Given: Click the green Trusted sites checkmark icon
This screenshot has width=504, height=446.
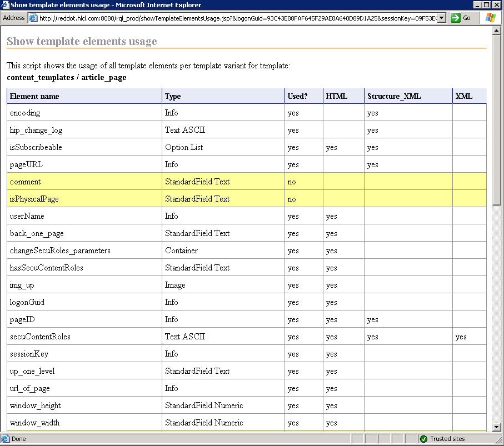Looking at the screenshot, I should coord(423,439).
